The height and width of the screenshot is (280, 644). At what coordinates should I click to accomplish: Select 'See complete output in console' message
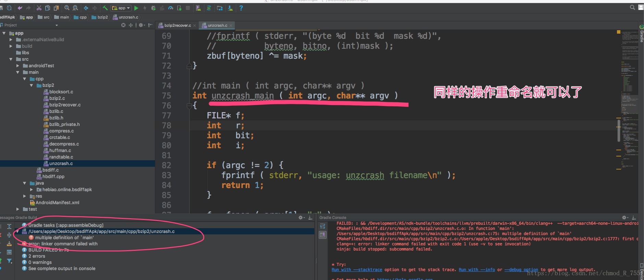(x=62, y=269)
